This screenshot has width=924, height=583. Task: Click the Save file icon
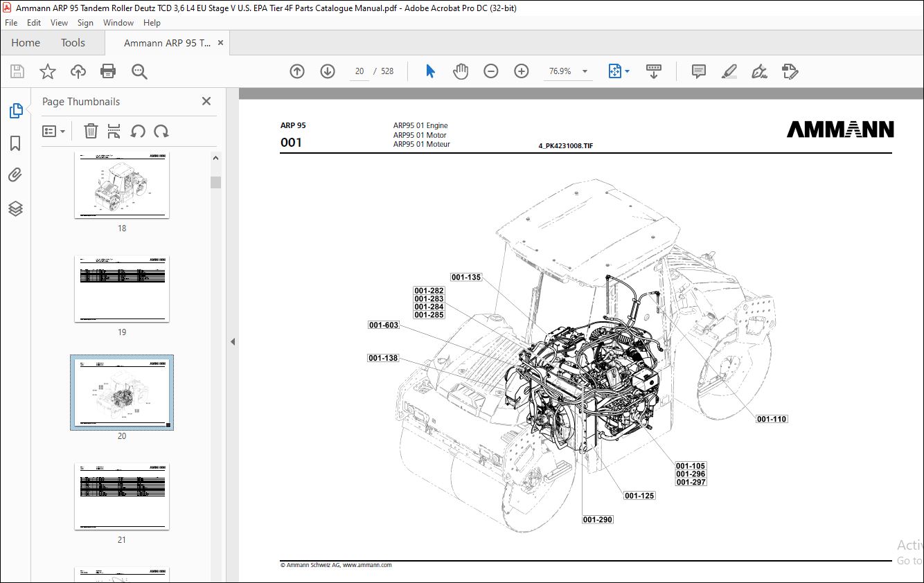pyautogui.click(x=17, y=71)
